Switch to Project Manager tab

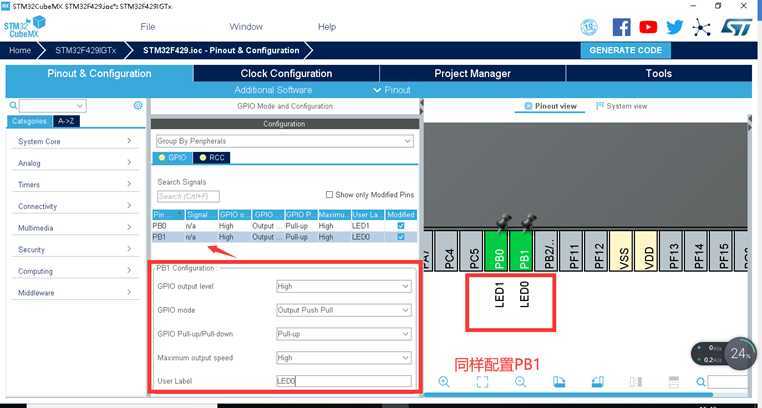[472, 74]
